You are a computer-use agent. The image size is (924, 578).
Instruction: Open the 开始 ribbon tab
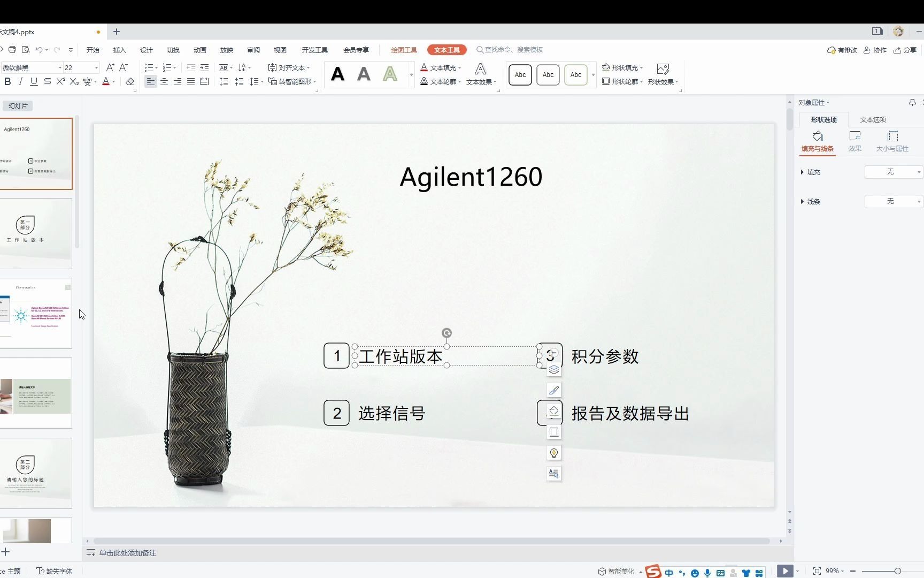(x=93, y=50)
